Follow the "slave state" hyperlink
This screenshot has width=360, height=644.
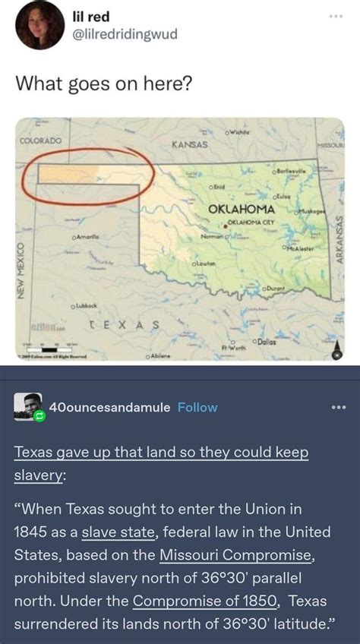coord(118,532)
